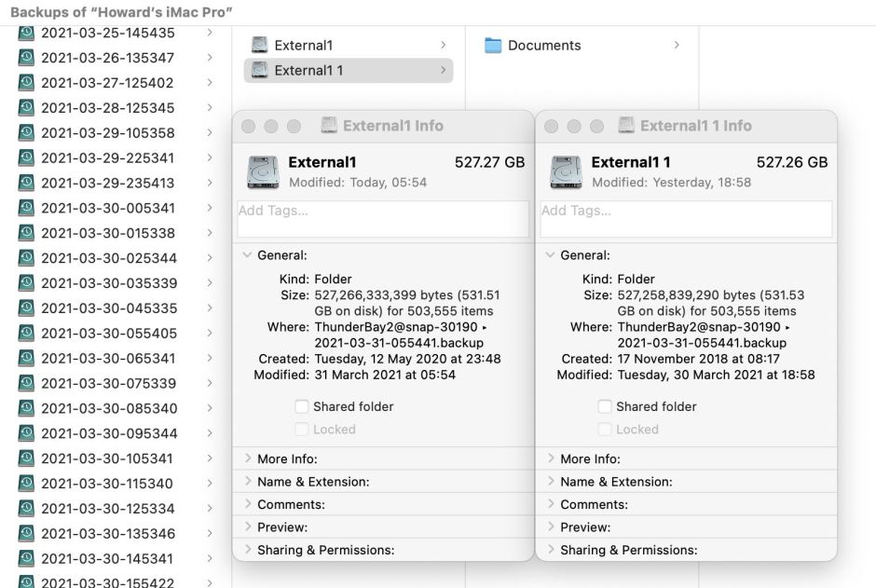876x588 pixels.
Task: Click the Documents folder icon
Action: pos(493,45)
